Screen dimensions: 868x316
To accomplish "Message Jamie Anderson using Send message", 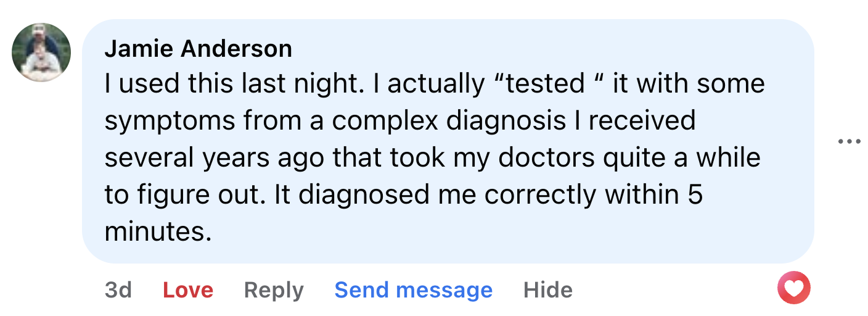I will click(413, 290).
